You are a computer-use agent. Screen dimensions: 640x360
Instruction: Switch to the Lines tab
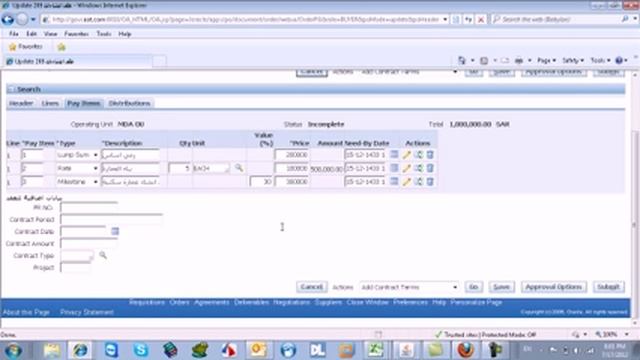pos(50,103)
